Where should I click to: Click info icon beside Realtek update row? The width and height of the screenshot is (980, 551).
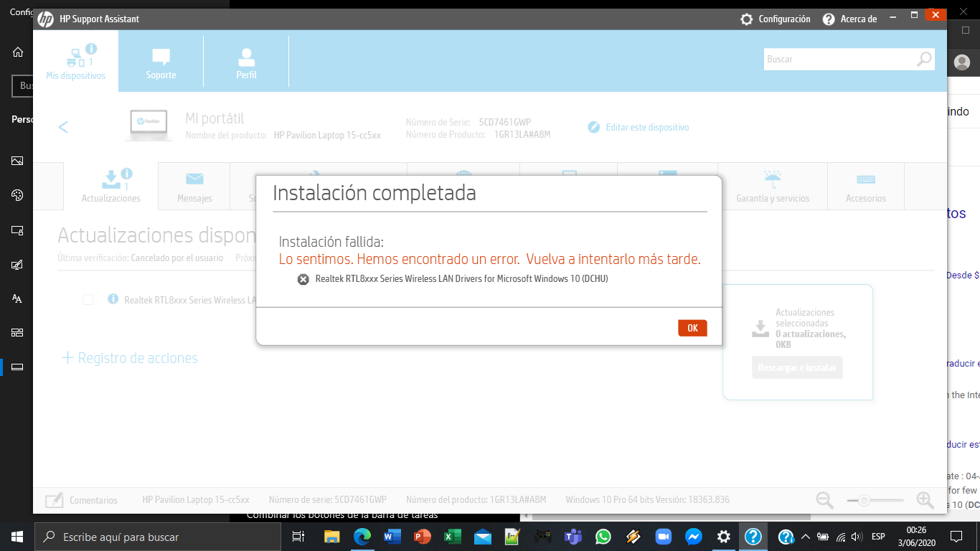113,299
